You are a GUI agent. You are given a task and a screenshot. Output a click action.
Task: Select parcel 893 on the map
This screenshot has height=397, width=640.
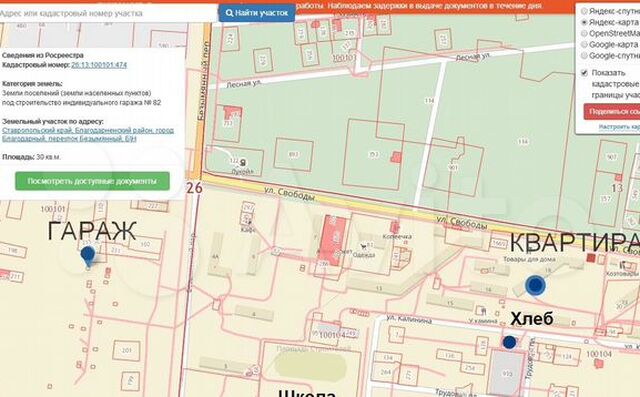[293, 154]
